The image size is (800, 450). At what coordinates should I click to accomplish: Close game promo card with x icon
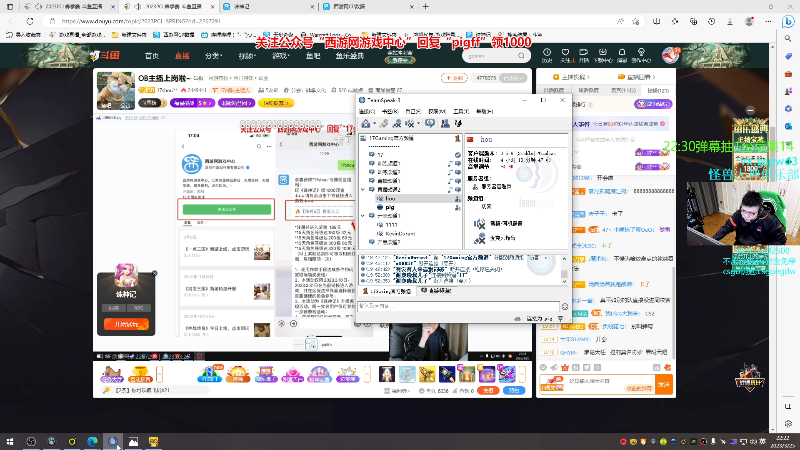click(154, 273)
